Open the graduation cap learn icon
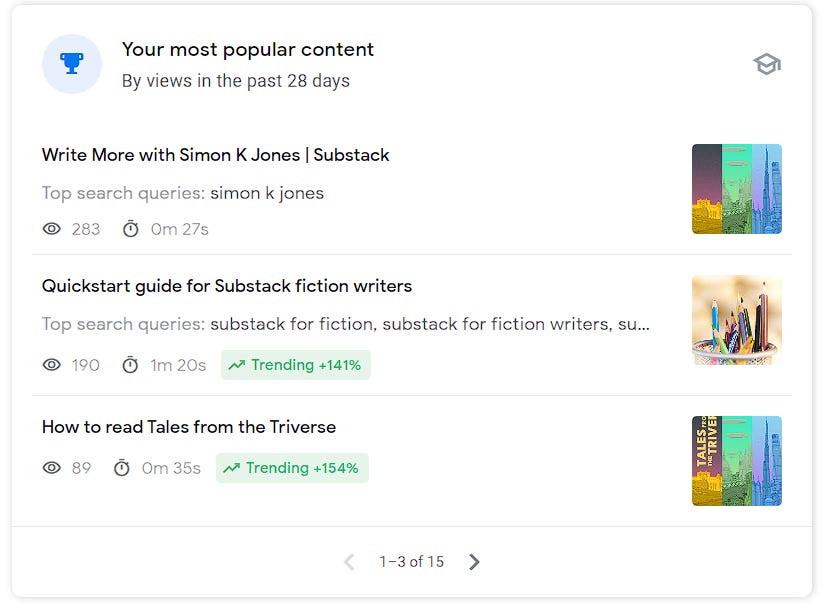Viewport: 825px width, 609px height. pyautogui.click(x=767, y=65)
